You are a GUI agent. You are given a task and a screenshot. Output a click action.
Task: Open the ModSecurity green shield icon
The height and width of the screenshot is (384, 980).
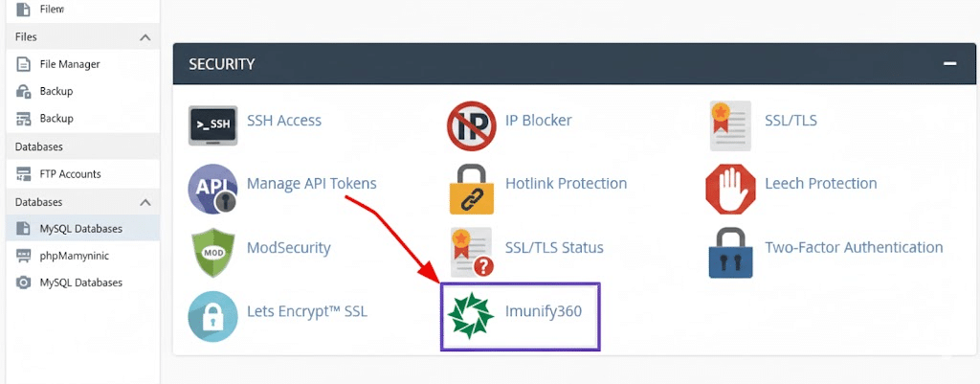212,253
